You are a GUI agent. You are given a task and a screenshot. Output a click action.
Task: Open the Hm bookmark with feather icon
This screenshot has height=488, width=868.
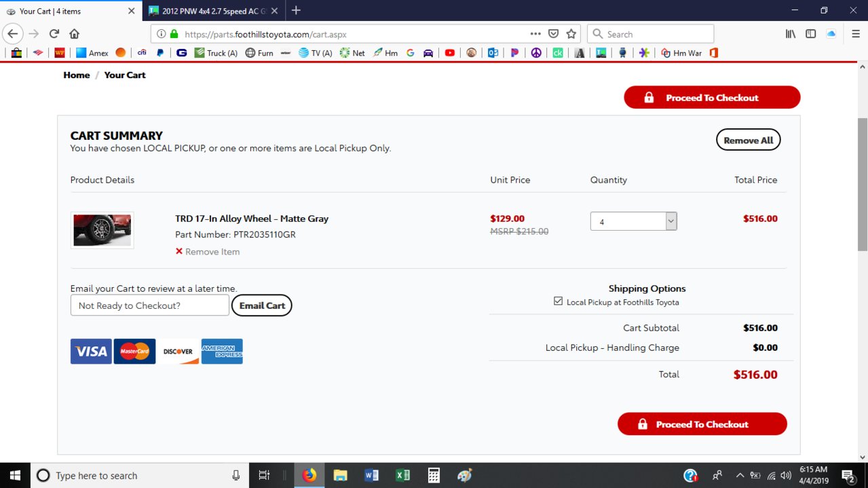(385, 53)
